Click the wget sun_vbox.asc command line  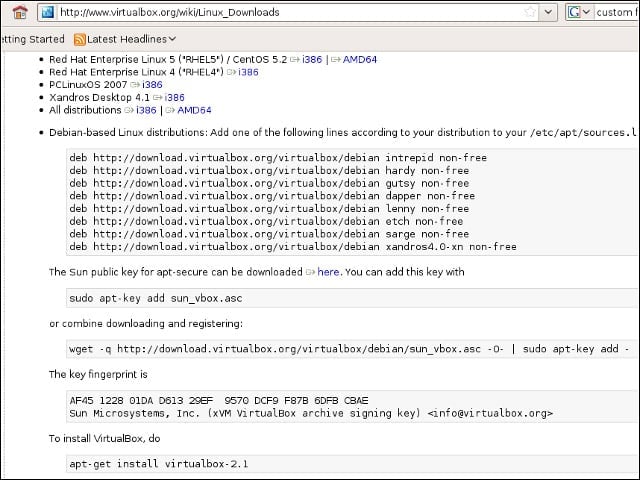click(x=349, y=349)
